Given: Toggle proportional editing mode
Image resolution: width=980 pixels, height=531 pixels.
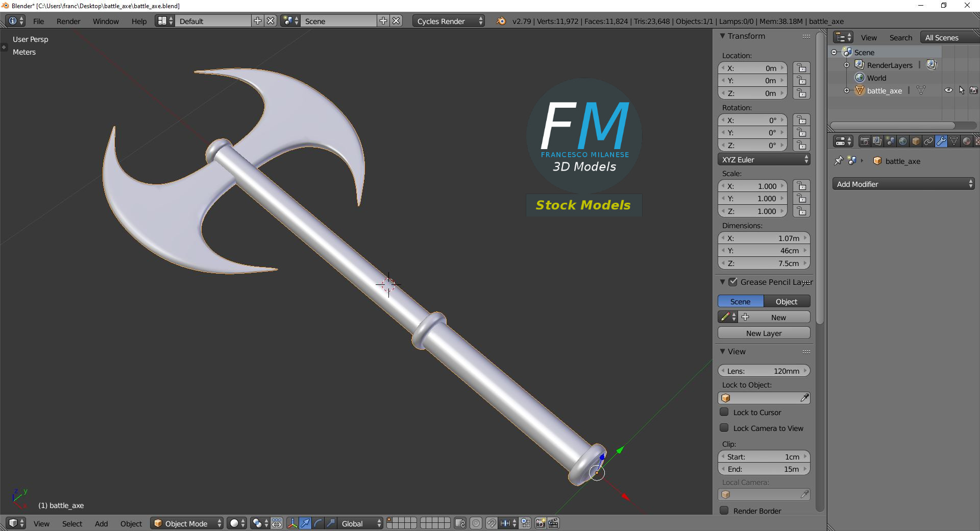Looking at the screenshot, I should [x=476, y=523].
